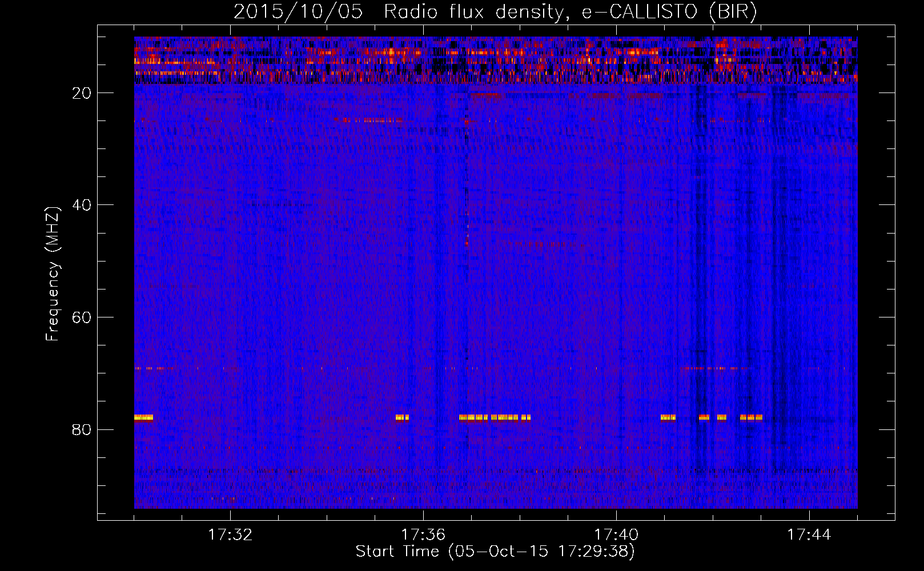924x571 pixels.
Task: Pick the 80 MHz frequency tick label
Action: tap(82, 429)
